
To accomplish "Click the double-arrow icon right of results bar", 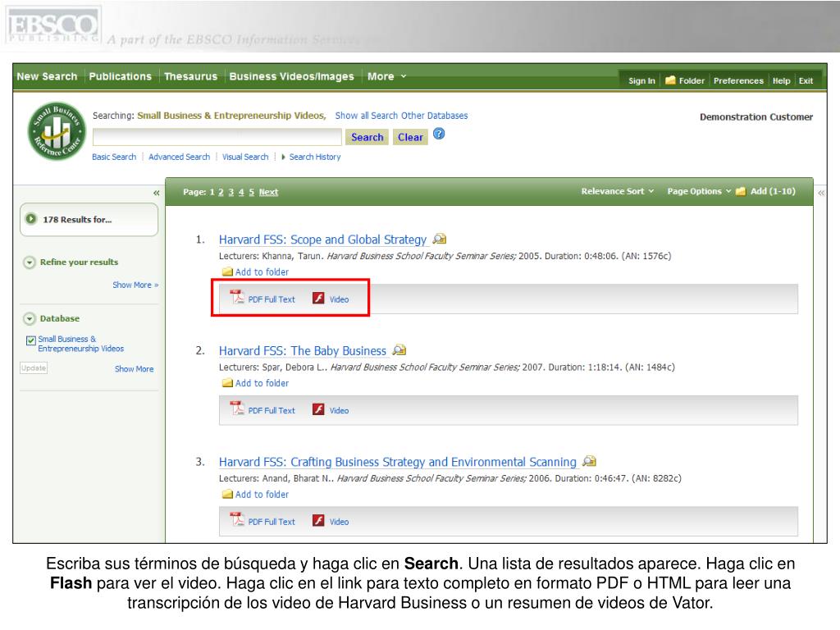I will (821, 193).
